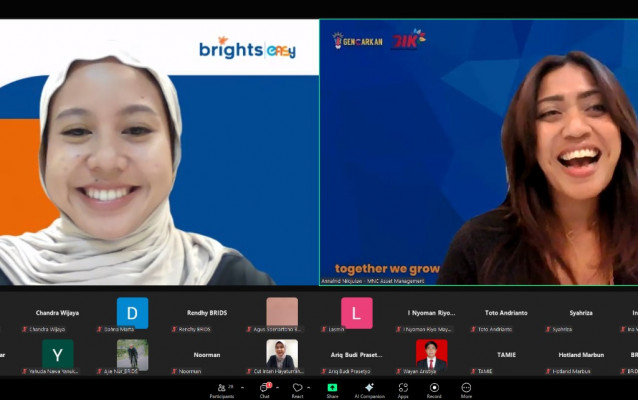Click the MNC Asset Management name label
The image size is (638, 400).
pos(373,281)
